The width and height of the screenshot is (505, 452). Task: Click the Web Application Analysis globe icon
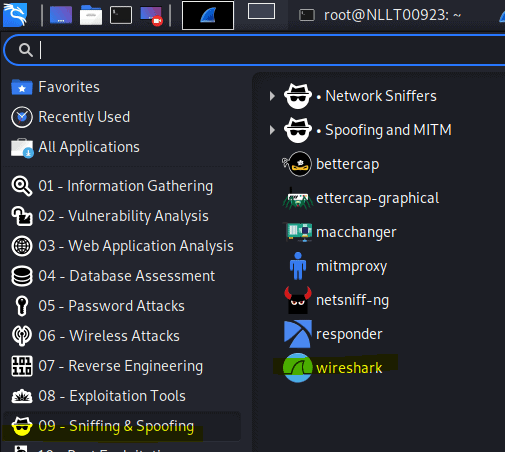22,246
